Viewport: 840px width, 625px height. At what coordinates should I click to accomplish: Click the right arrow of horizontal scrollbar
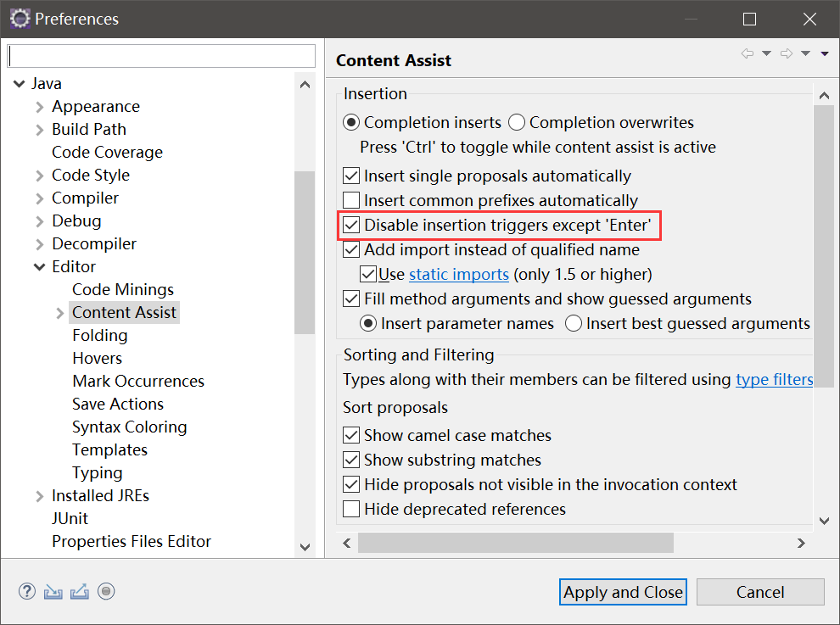(x=802, y=543)
